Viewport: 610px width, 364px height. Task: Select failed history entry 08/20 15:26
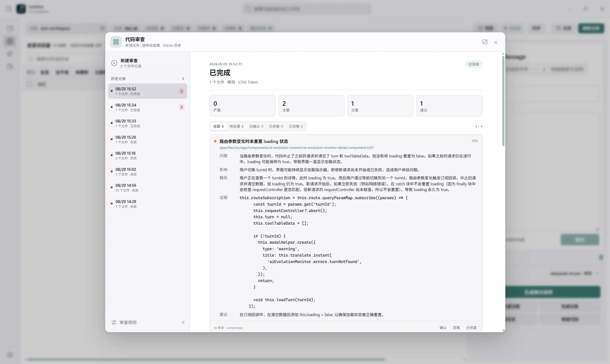148,139
